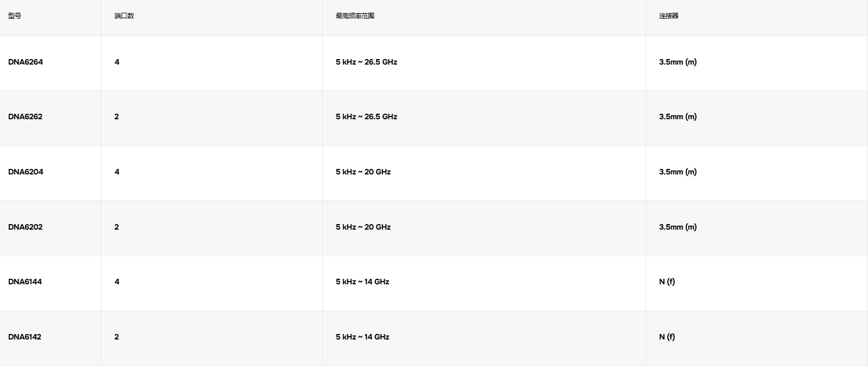
Task: Click the DNA6202 port count 2
Action: tap(116, 227)
